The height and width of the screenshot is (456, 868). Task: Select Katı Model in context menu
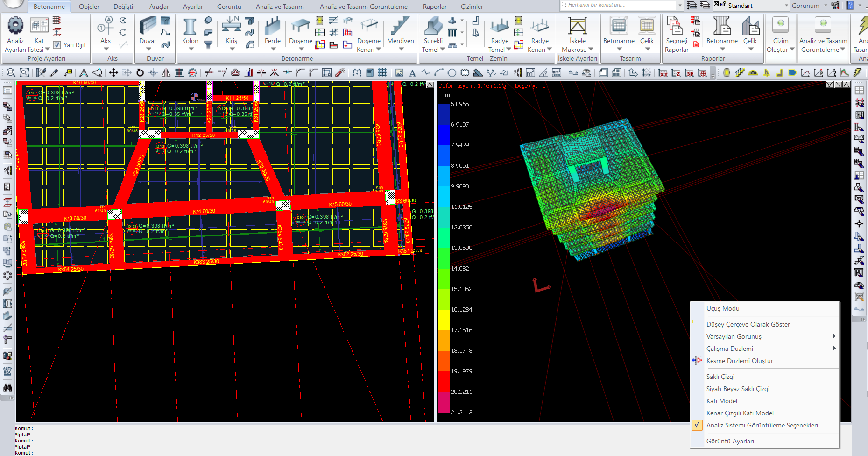722,401
